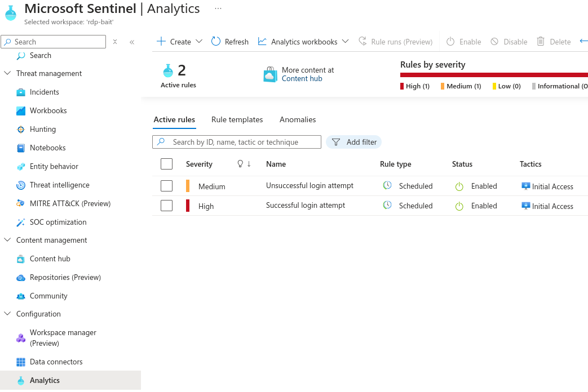Screen dimensions: 588x392
Task: Click the Enable toolbar button
Action: pyautogui.click(x=464, y=42)
